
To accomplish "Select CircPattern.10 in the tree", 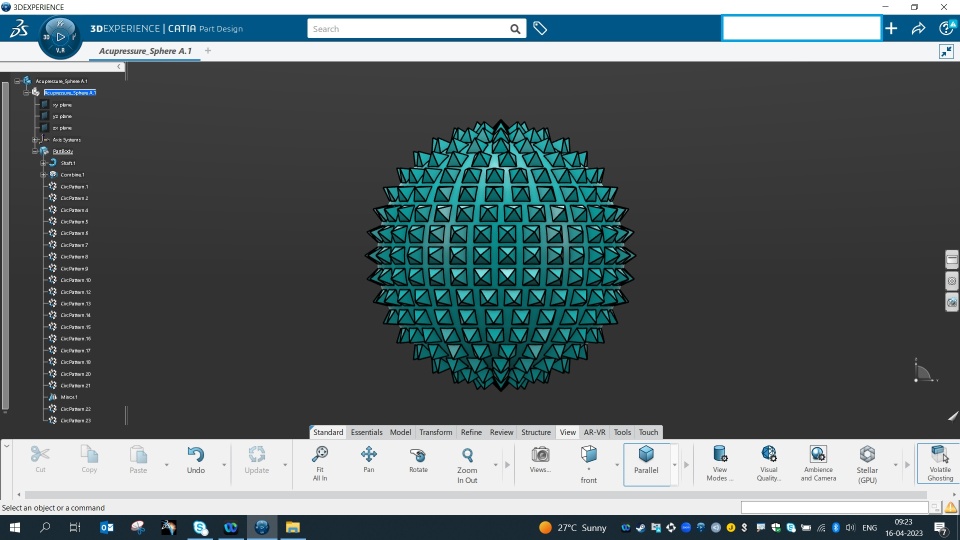I will tap(75, 280).
